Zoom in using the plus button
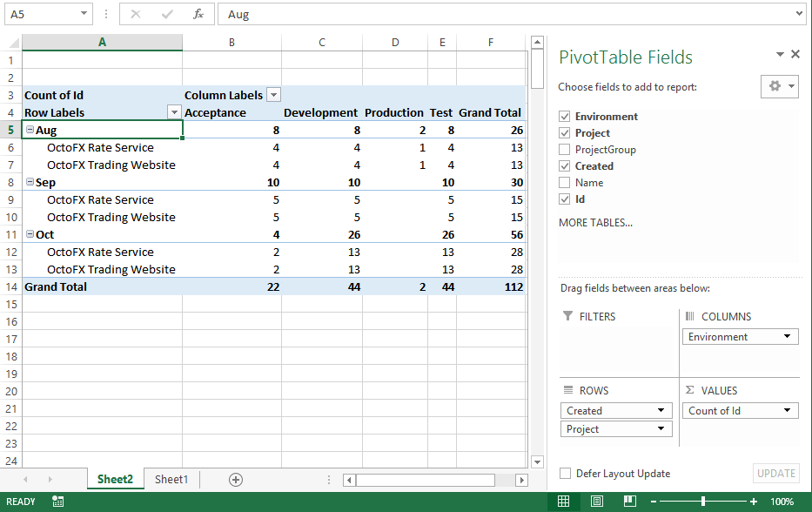The width and height of the screenshot is (812, 512). (754, 502)
